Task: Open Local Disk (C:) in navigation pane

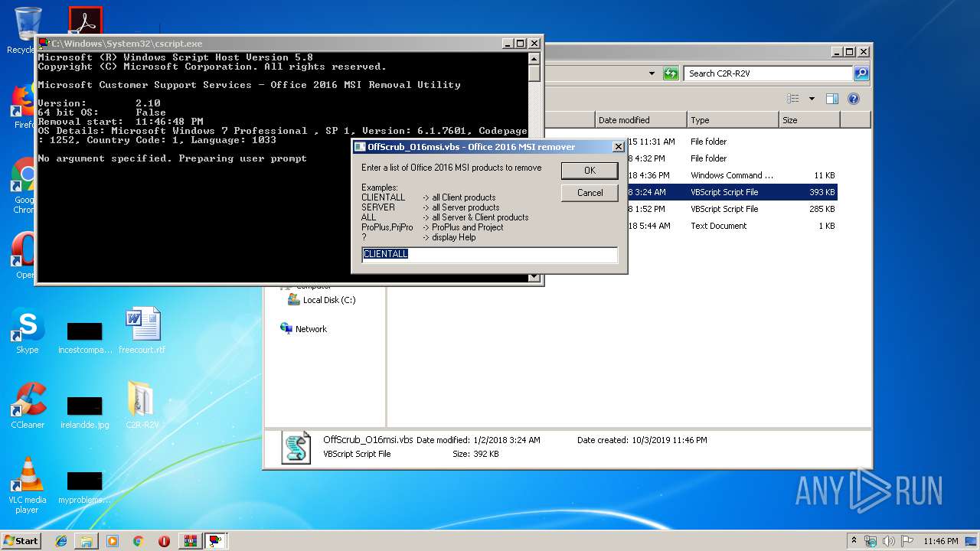Action: (x=322, y=300)
